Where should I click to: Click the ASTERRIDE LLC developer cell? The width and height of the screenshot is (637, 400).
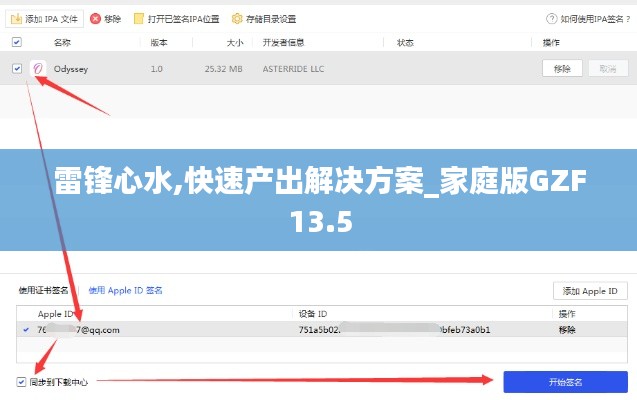point(293,69)
